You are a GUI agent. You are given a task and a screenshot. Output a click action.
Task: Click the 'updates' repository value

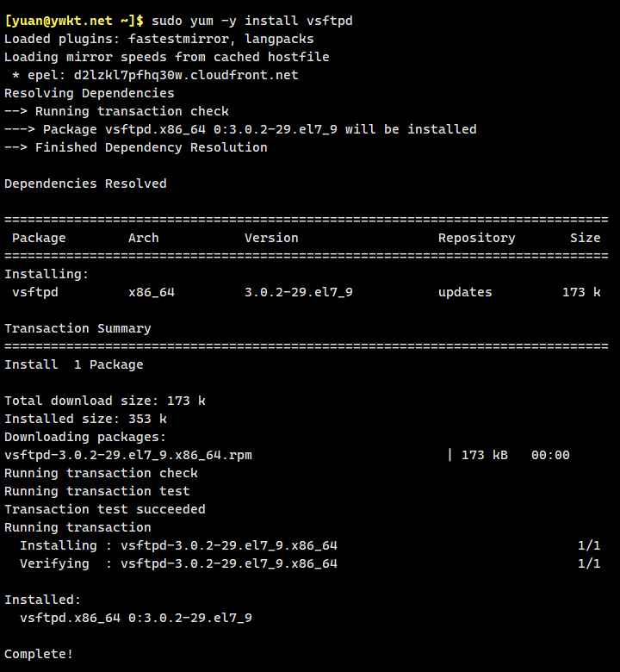coord(465,292)
